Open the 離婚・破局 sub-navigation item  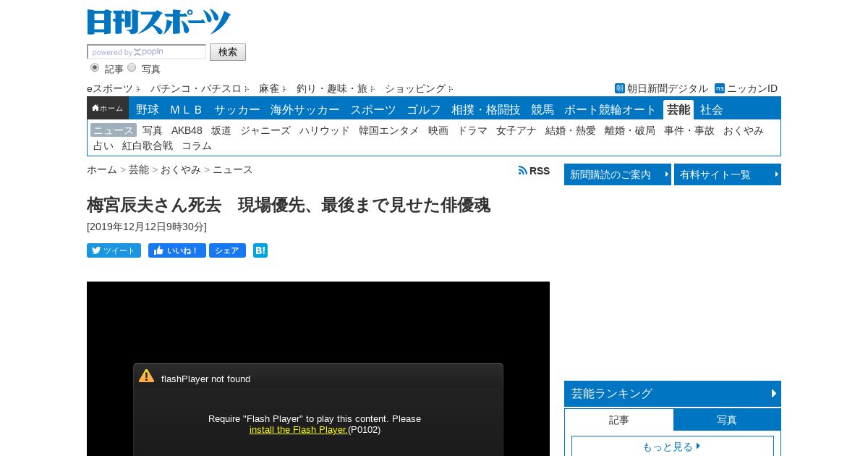[x=630, y=130]
